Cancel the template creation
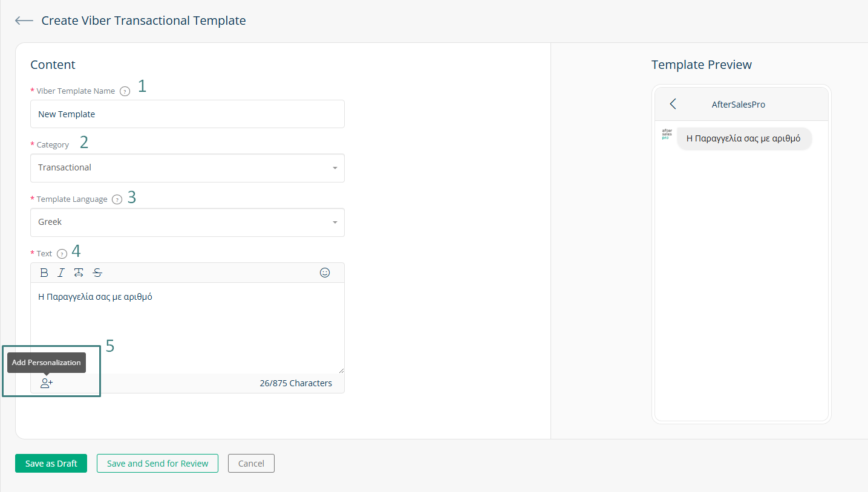The height and width of the screenshot is (492, 868). click(251, 464)
